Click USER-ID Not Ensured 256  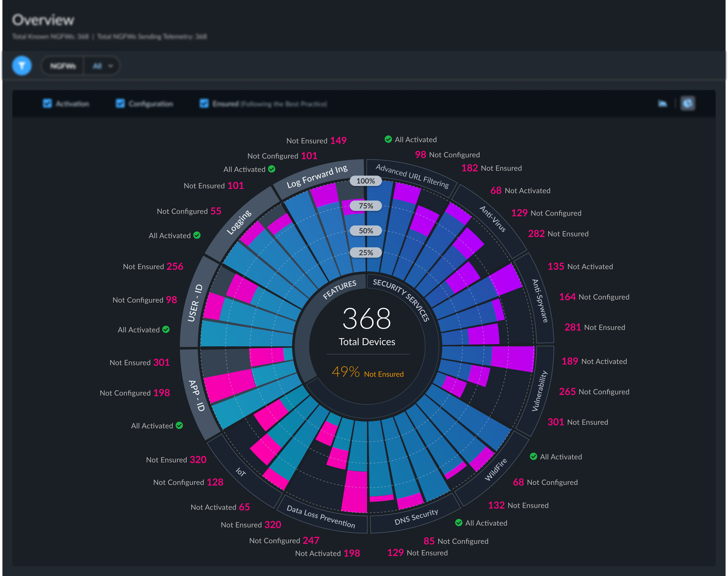coord(153,266)
